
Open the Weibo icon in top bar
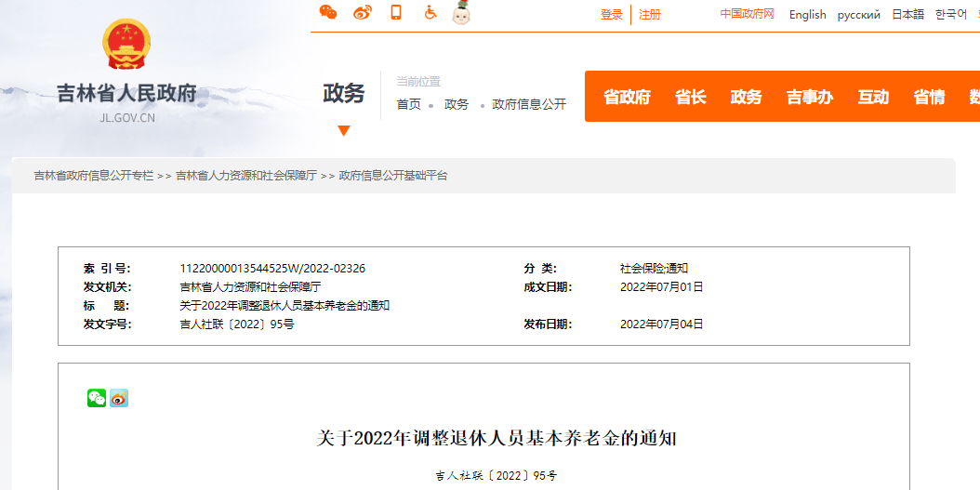363,12
